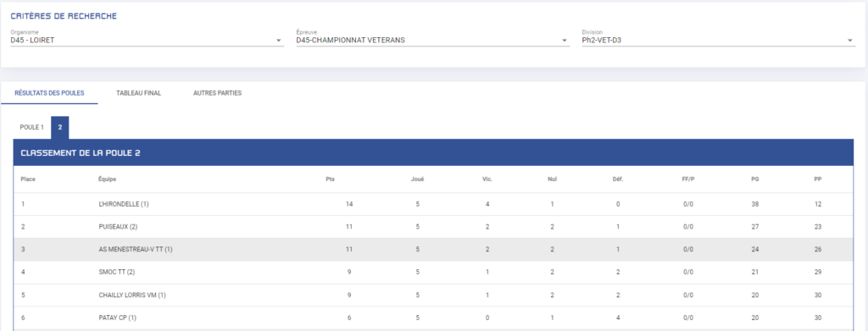Select the Résultats des poules tab
The width and height of the screenshot is (868, 331).
[x=49, y=93]
